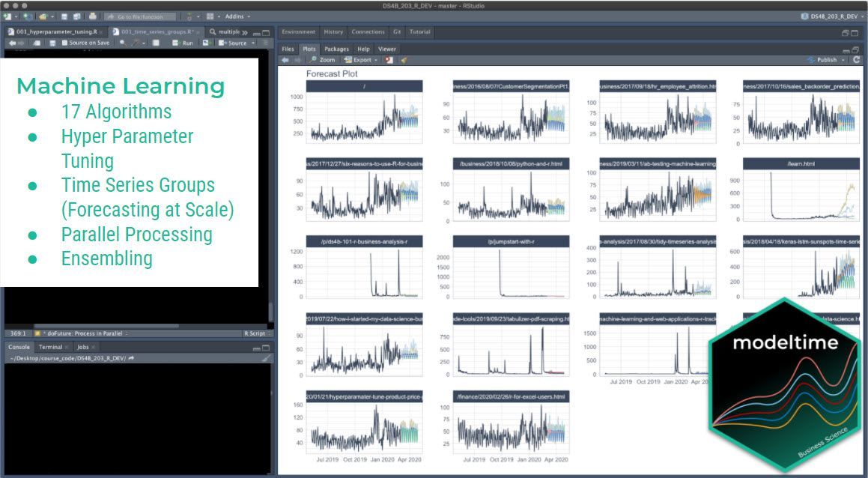Viewport: 868px width, 478px height.
Task: Show more open source tabs
Action: pyautogui.click(x=245, y=32)
